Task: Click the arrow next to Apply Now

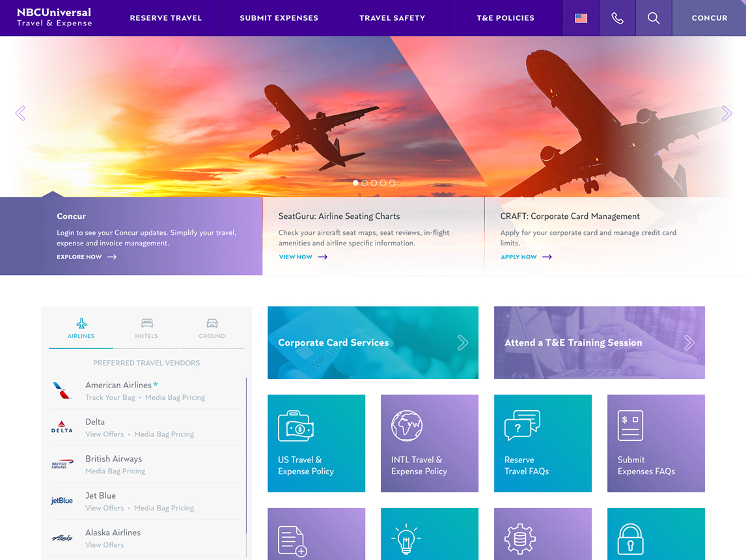Action: coord(547,257)
